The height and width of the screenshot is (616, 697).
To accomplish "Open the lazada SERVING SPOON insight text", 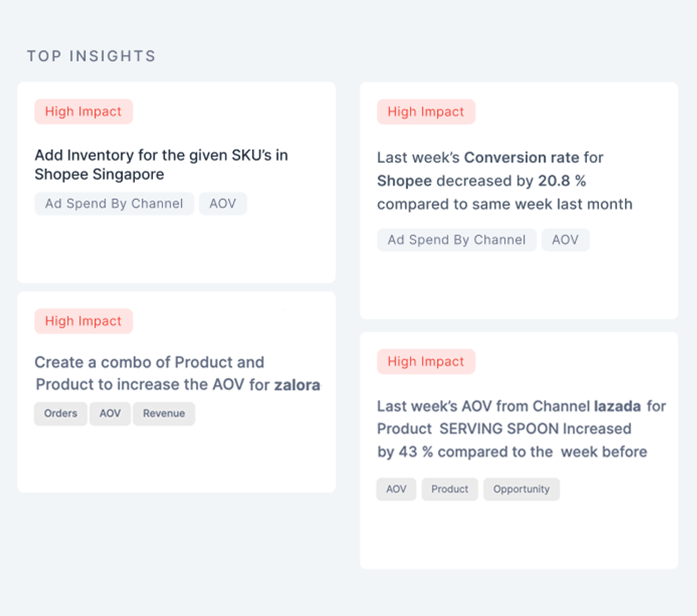I will tap(521, 429).
